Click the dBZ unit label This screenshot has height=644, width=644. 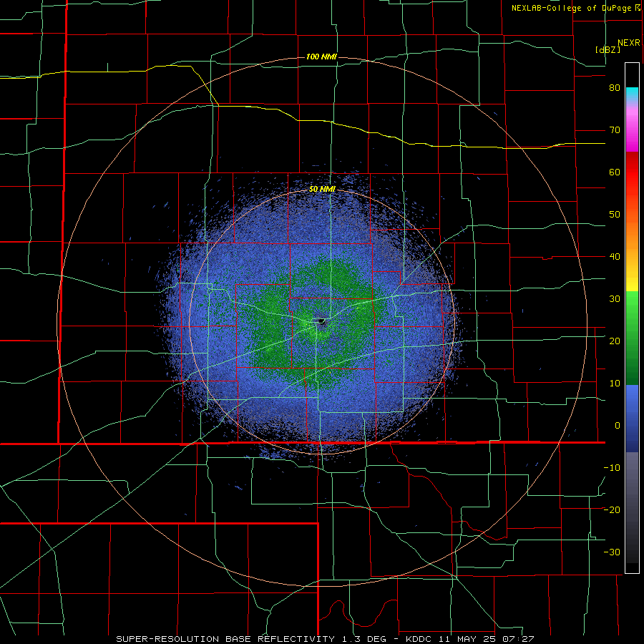point(608,49)
